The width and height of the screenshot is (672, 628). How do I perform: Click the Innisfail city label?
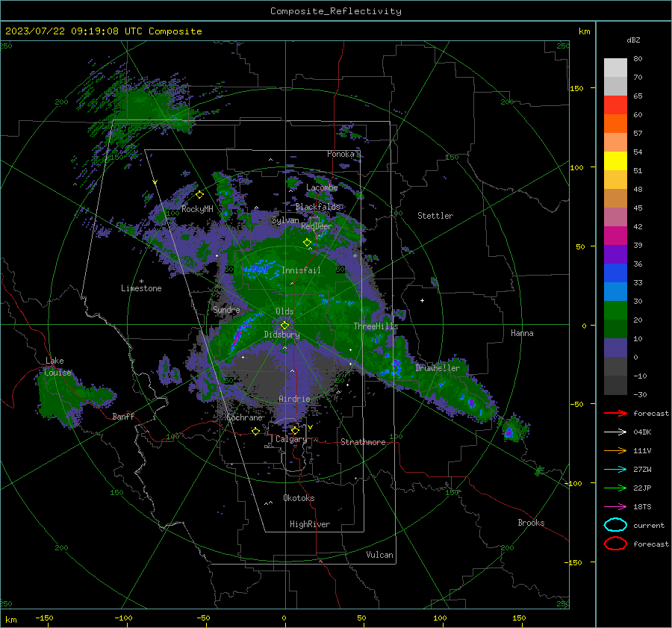[301, 270]
